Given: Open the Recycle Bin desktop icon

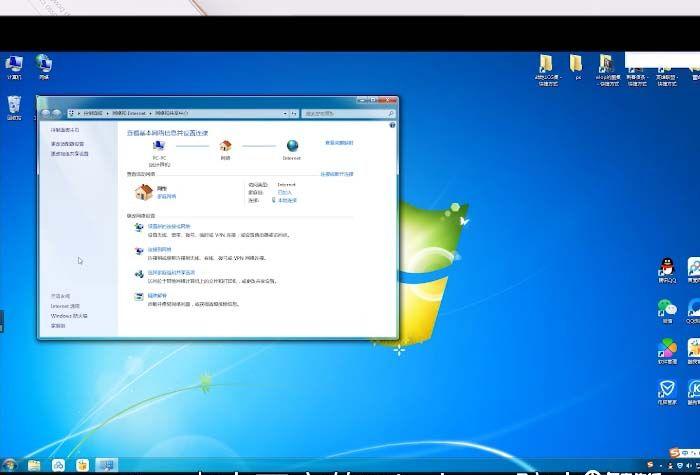Looking at the screenshot, I should pyautogui.click(x=14, y=108).
